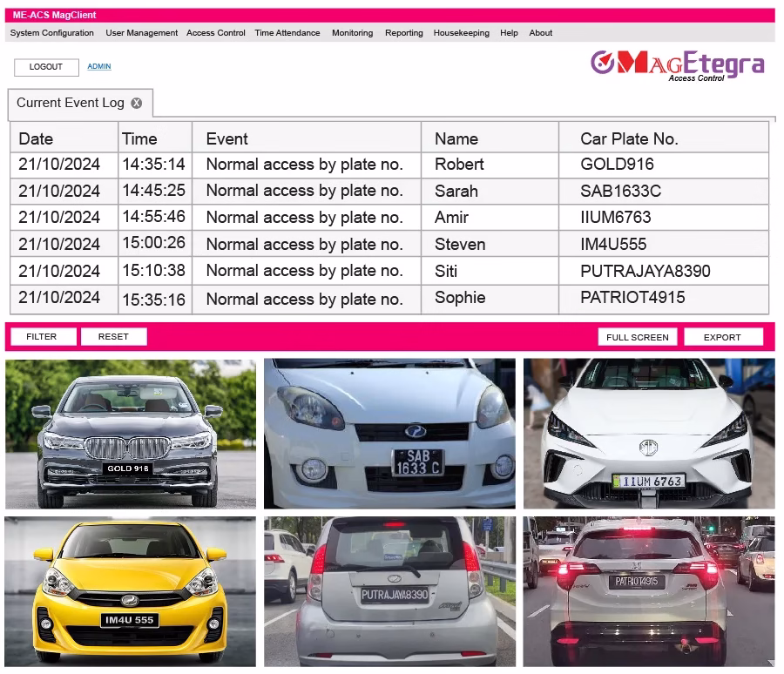This screenshot has width=784, height=674.
Task: Open the Housekeeping menu
Action: coord(462,33)
